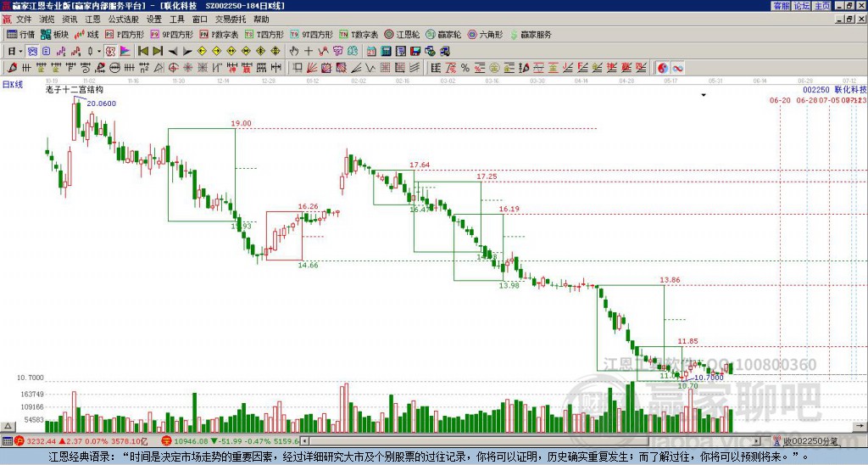Open the 9P四方形 tool
The width and height of the screenshot is (868, 465).
click(x=172, y=34)
